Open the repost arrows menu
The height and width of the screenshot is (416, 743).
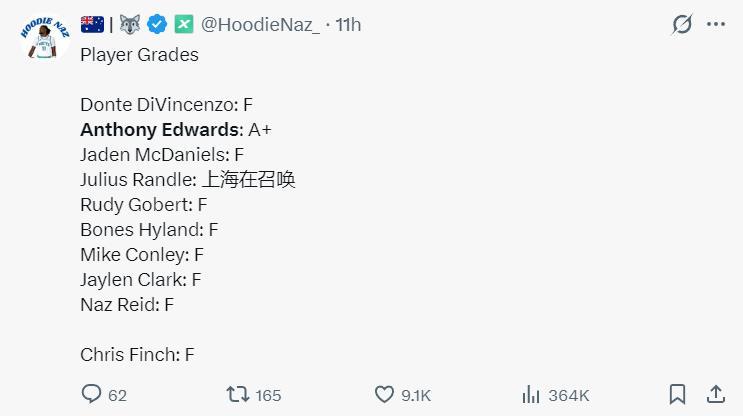(x=238, y=395)
